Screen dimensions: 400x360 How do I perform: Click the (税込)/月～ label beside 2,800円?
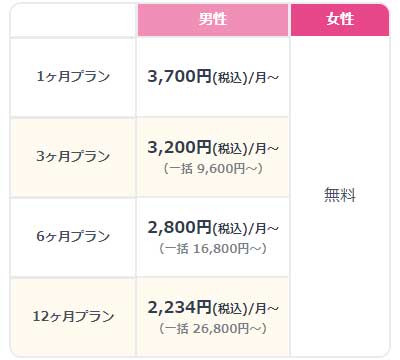point(245,229)
